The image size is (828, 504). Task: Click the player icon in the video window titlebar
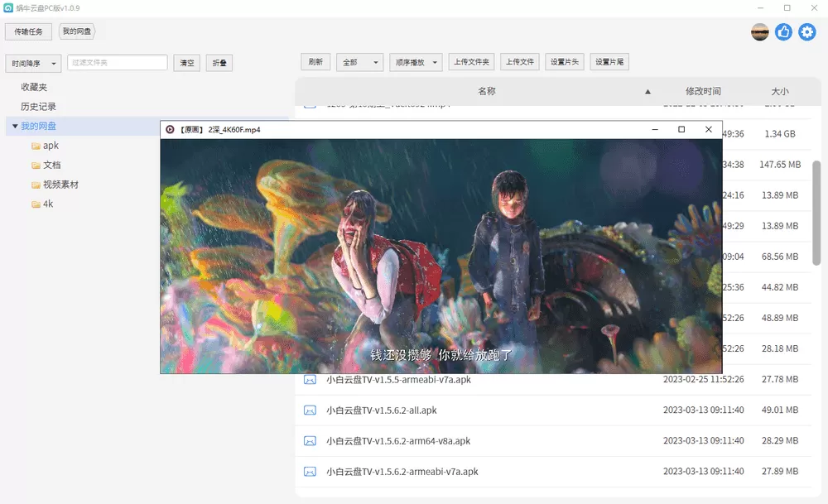click(168, 129)
